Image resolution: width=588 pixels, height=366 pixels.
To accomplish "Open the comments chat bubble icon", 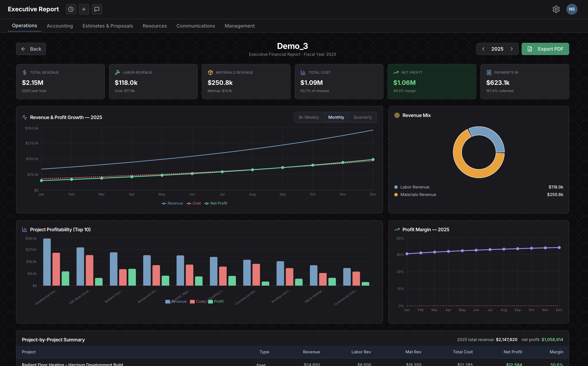I will pyautogui.click(x=97, y=9).
